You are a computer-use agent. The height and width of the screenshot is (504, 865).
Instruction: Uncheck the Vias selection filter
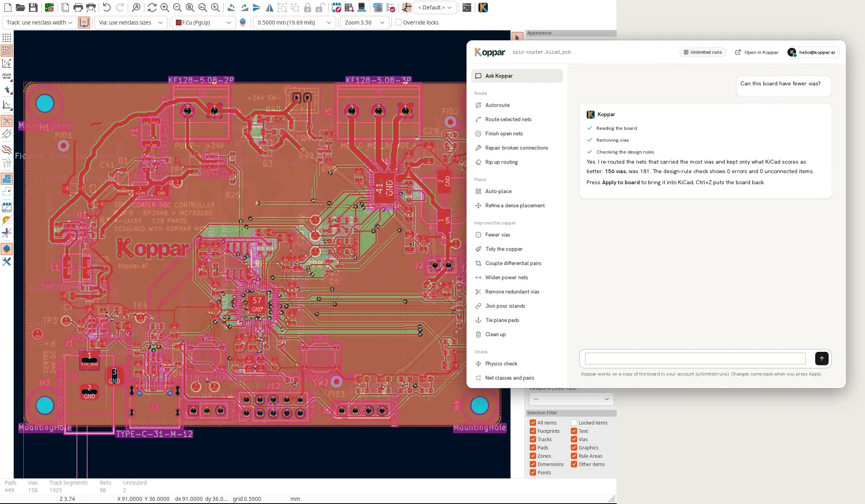(x=574, y=439)
